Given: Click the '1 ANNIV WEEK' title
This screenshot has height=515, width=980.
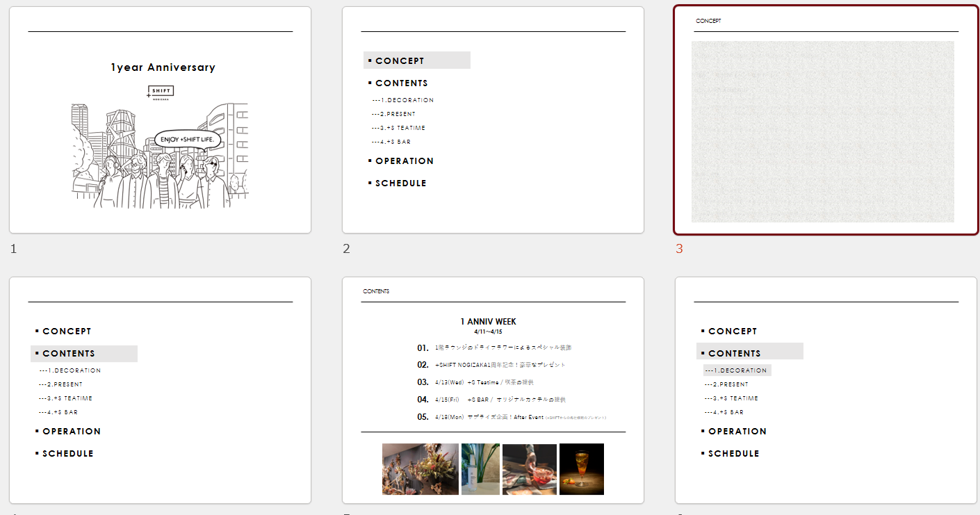Looking at the screenshot, I should pos(489,322).
